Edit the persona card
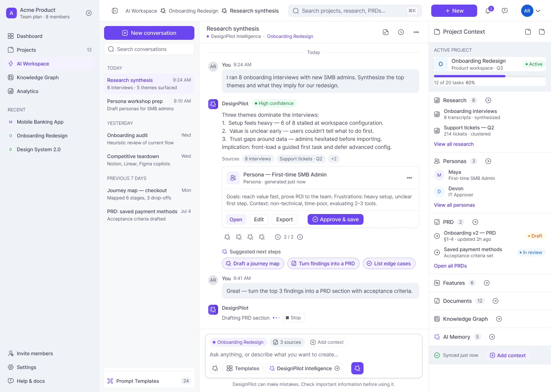 [259, 219]
